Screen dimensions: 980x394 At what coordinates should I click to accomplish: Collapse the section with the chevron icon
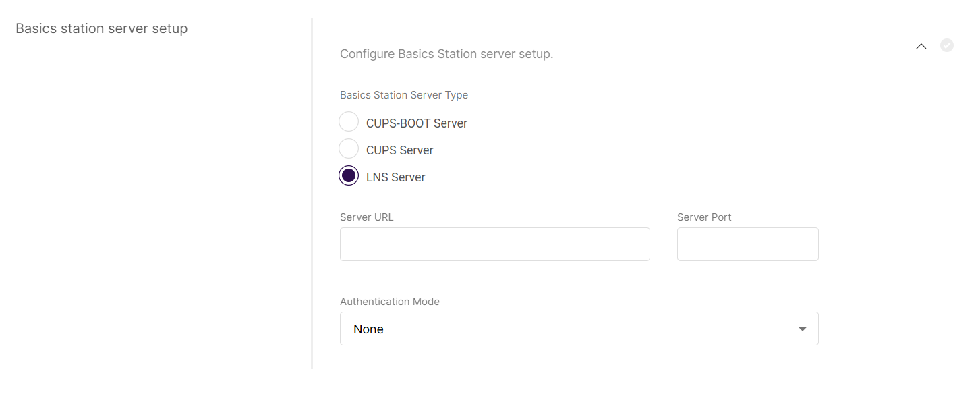tap(921, 46)
